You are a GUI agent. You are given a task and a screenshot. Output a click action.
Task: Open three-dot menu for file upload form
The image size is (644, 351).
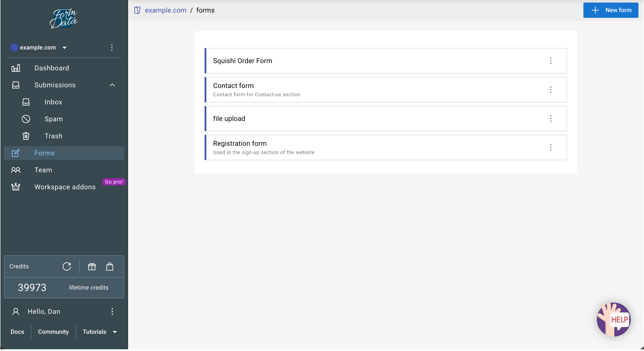point(550,118)
